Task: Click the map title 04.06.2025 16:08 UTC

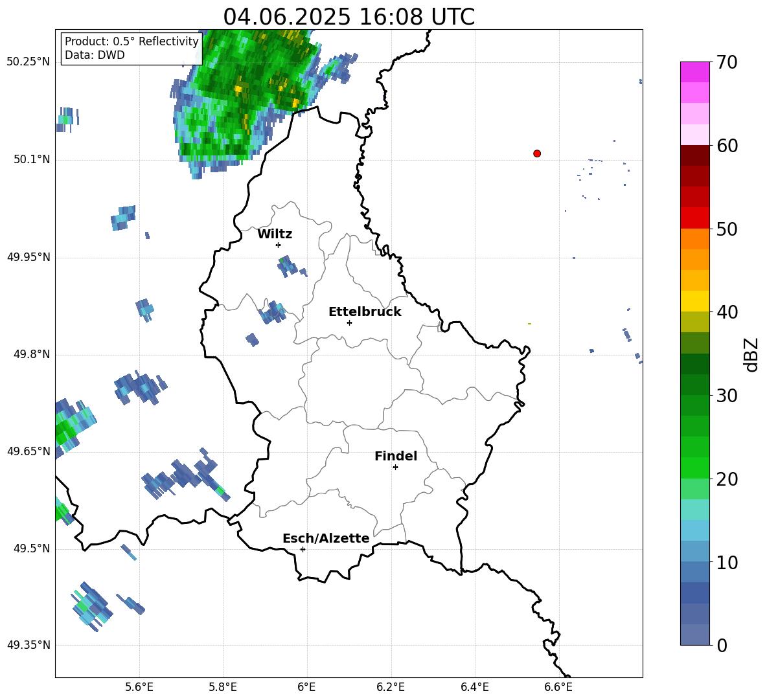Action: 349,17
